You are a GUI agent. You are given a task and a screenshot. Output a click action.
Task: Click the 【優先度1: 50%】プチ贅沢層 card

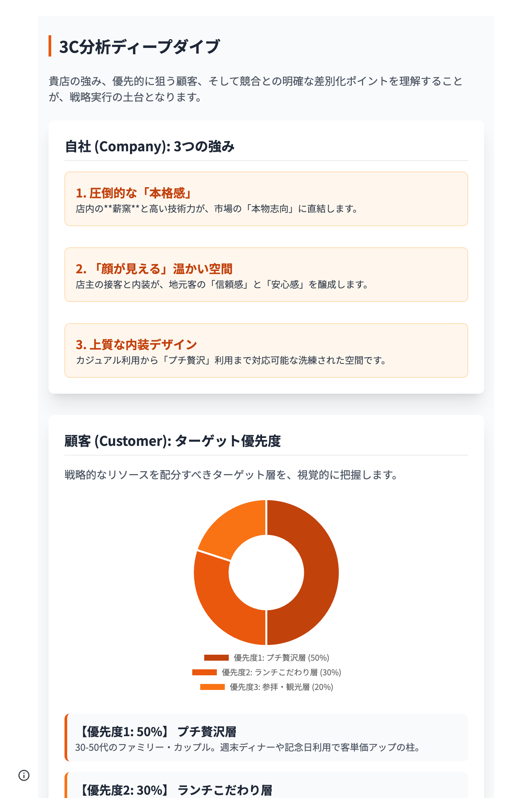coord(266,737)
